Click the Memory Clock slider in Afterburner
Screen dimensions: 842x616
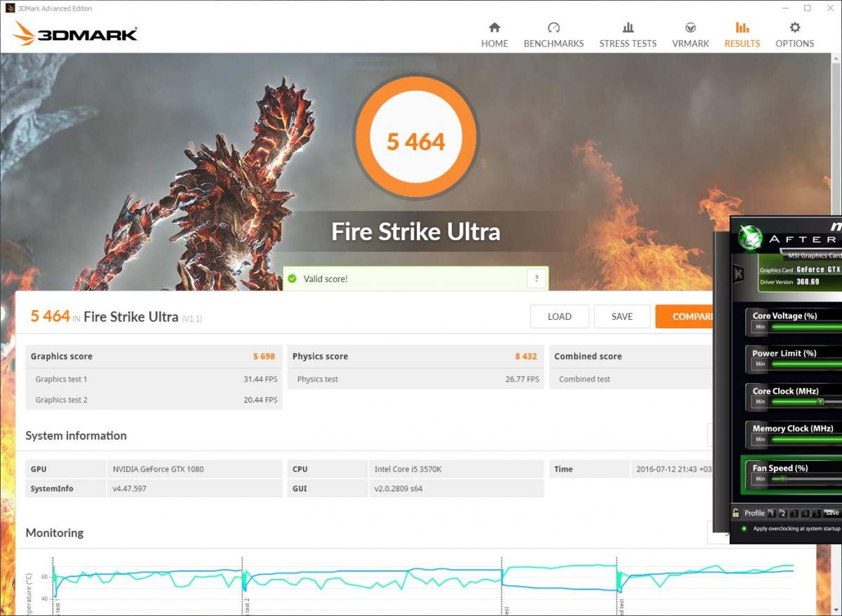pos(806,439)
